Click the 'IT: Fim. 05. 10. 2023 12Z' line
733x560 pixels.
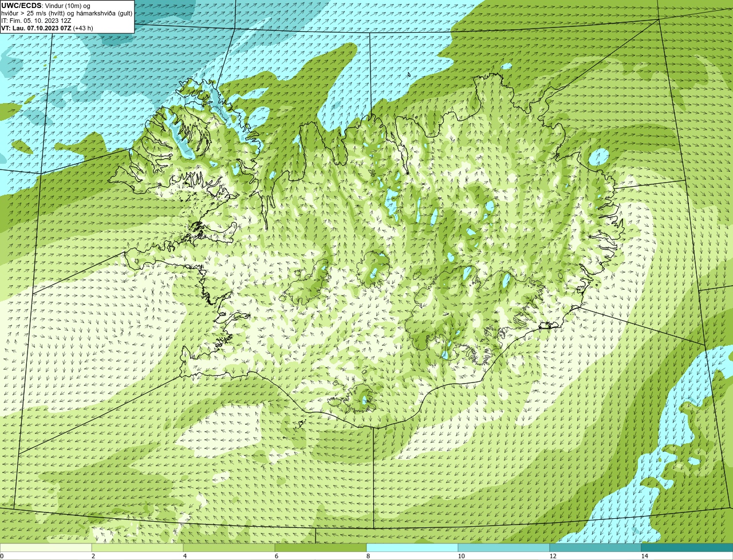(36, 20)
